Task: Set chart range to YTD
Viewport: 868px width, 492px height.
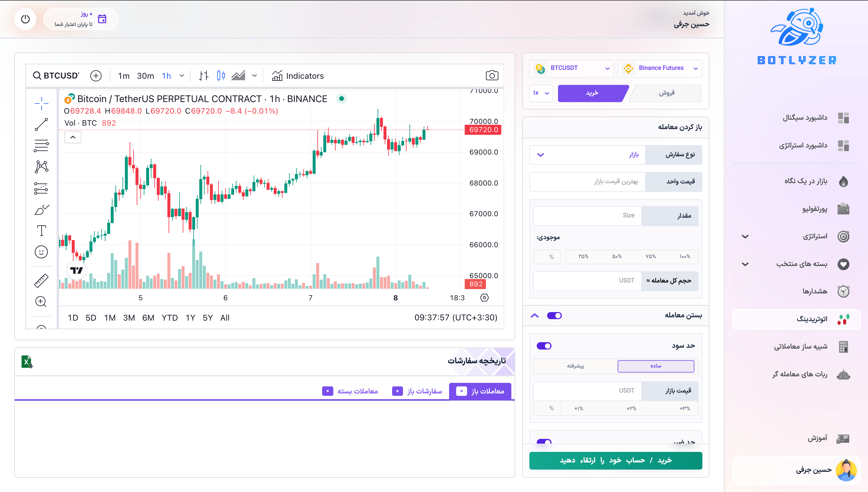Action: click(169, 318)
